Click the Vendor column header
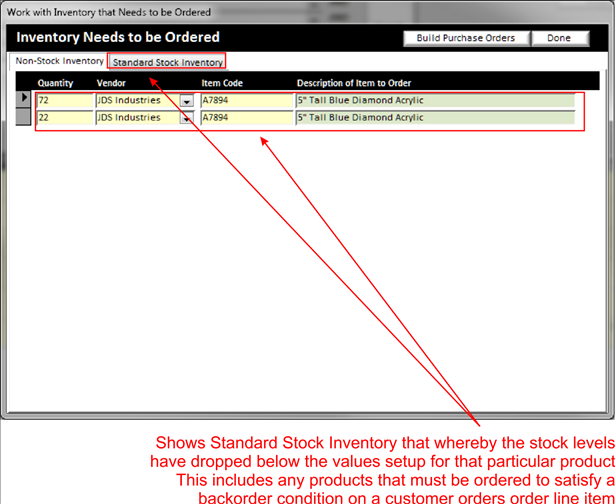Image resolution: width=615 pixels, height=504 pixels. pos(111,83)
